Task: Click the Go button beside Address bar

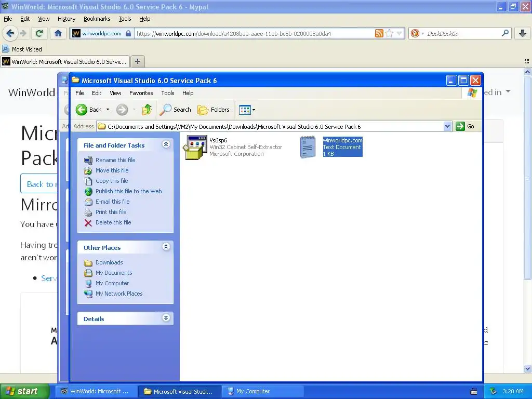Action: (465, 127)
